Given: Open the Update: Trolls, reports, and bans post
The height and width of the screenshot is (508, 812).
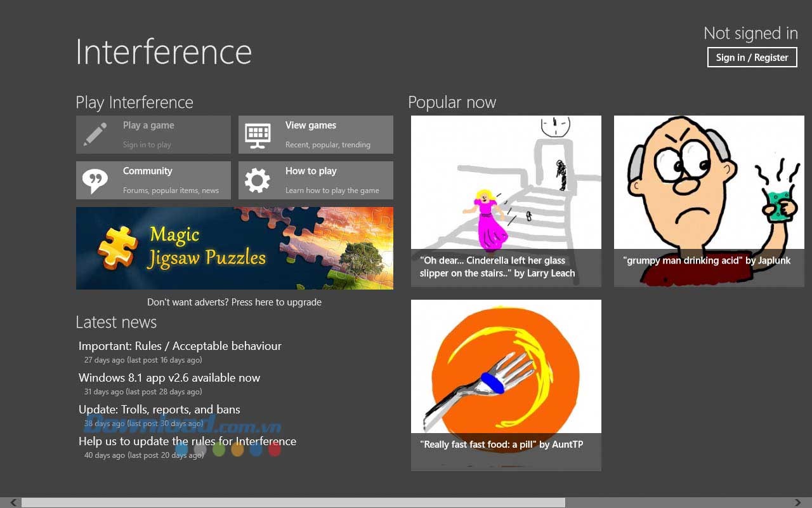Looking at the screenshot, I should click(159, 409).
